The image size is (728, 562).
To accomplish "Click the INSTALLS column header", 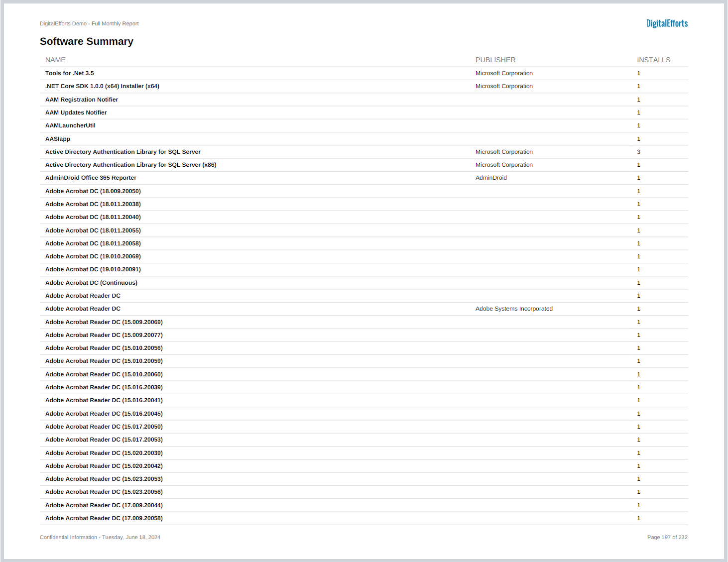I will coord(654,60).
